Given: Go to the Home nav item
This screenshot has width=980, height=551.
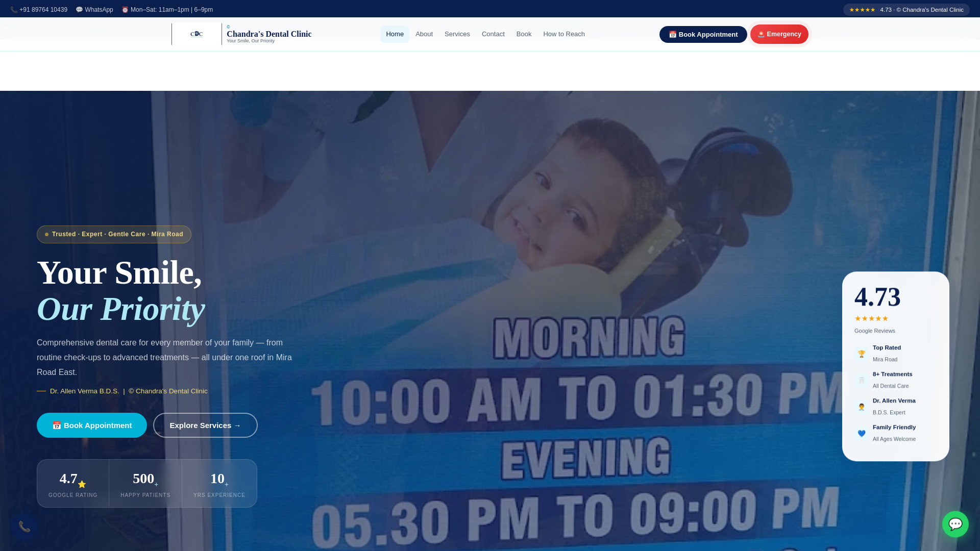Looking at the screenshot, I should (395, 34).
